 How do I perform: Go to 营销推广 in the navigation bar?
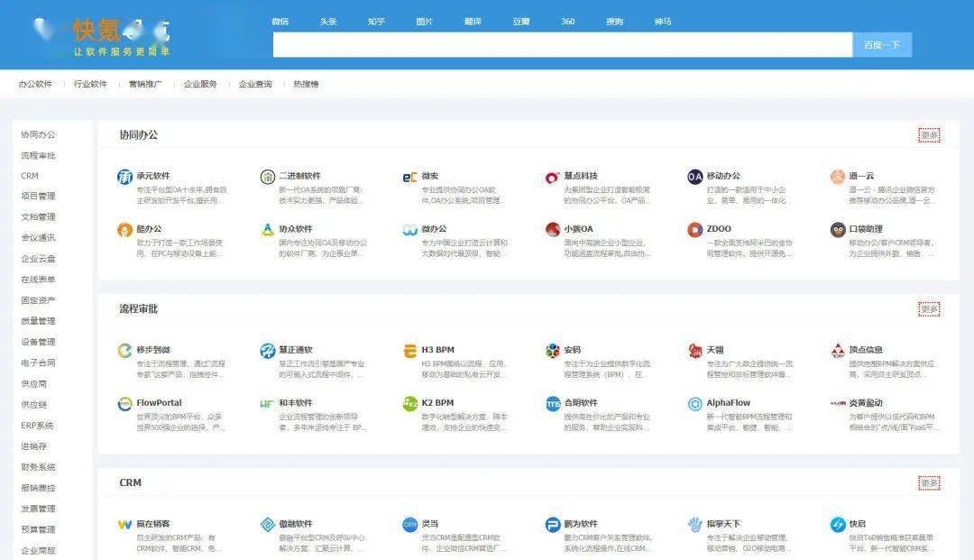tap(145, 84)
